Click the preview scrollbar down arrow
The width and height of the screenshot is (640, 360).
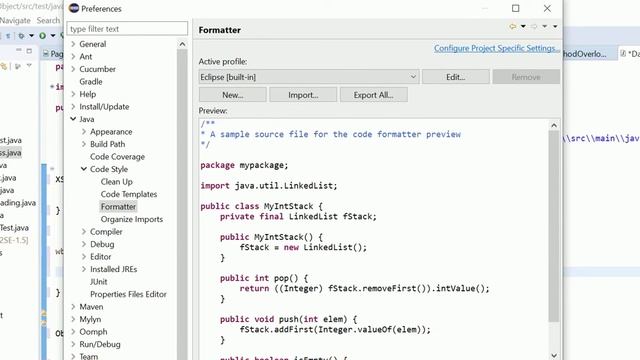(554, 356)
